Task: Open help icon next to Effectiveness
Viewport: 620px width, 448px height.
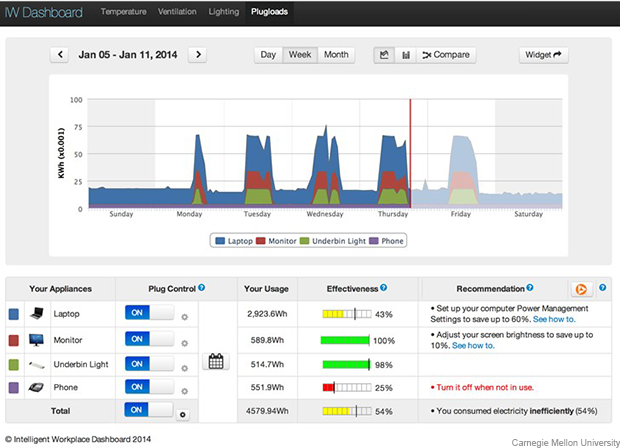Action: (x=384, y=288)
